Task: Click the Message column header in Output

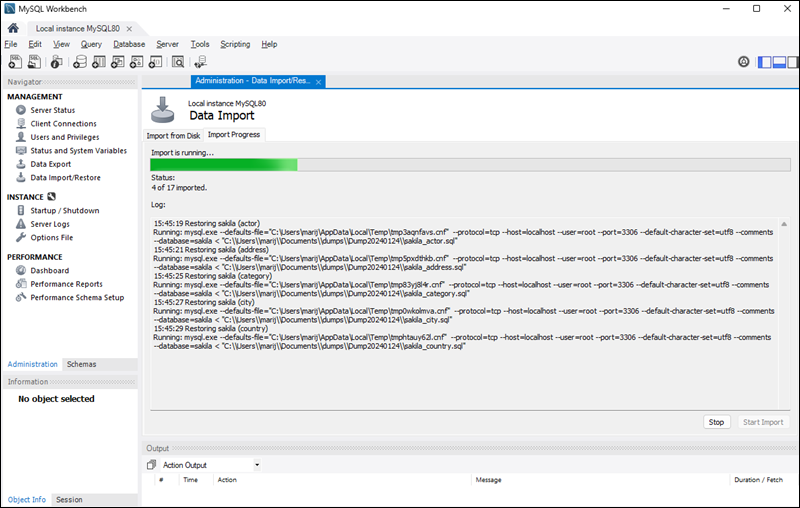Action: [x=488, y=480]
